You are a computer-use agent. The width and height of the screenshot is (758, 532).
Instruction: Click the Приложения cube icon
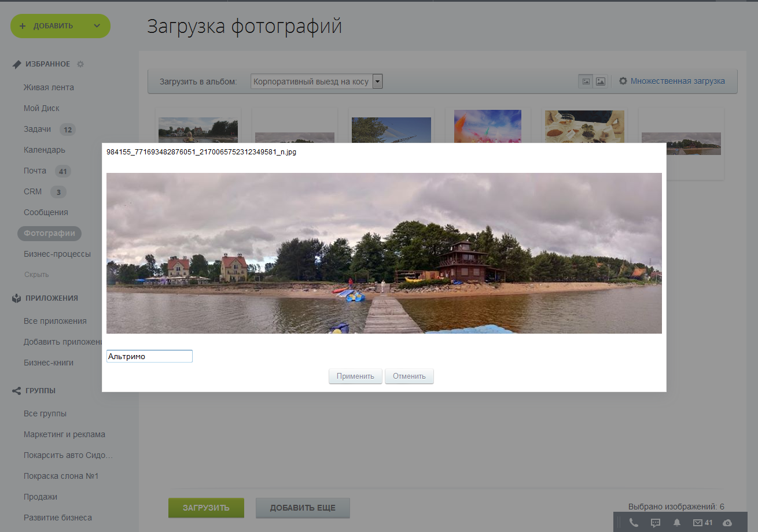click(x=17, y=298)
